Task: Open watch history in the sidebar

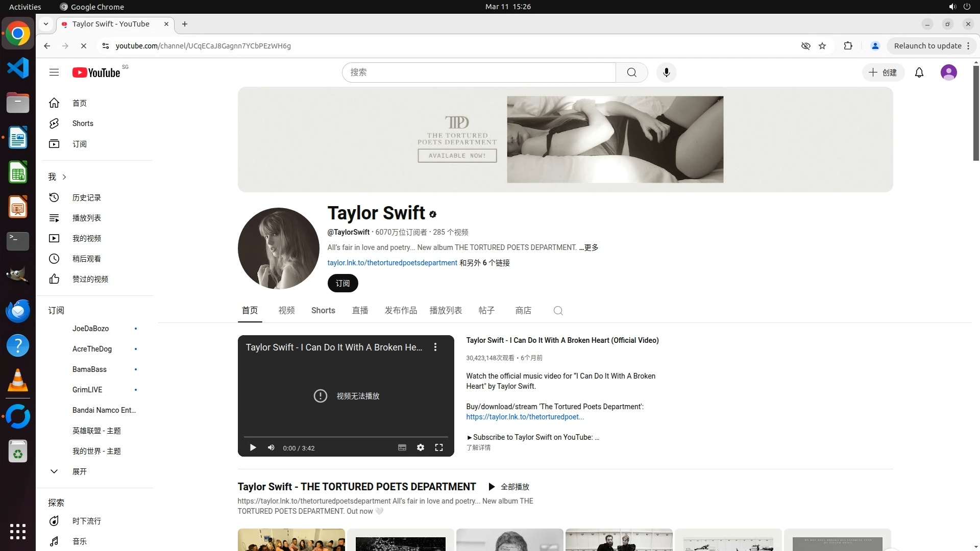Action: point(86,197)
